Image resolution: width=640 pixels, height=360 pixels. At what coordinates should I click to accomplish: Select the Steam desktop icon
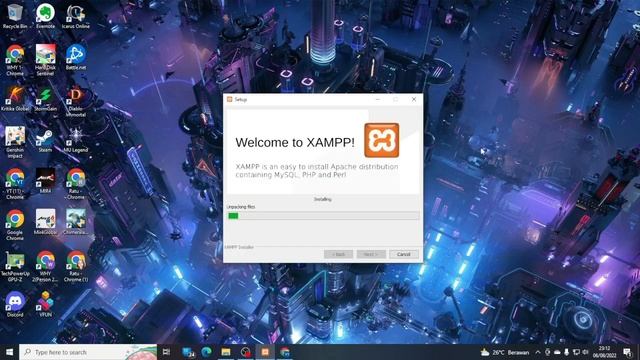(x=45, y=140)
